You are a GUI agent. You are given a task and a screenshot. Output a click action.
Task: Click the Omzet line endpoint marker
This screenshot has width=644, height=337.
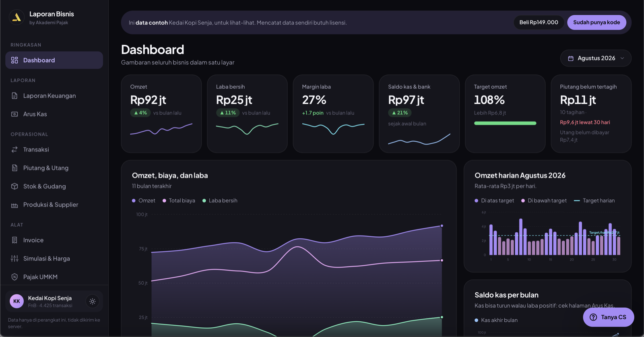pyautogui.click(x=442, y=226)
